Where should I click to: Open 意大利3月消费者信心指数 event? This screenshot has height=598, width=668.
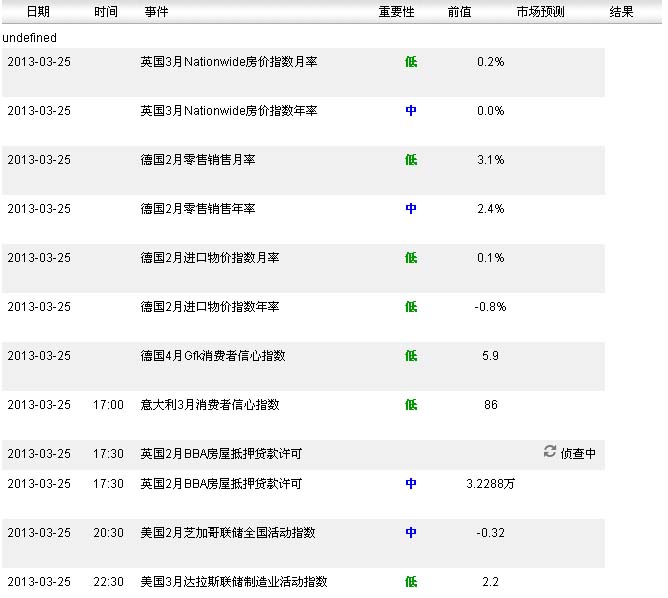pos(210,405)
